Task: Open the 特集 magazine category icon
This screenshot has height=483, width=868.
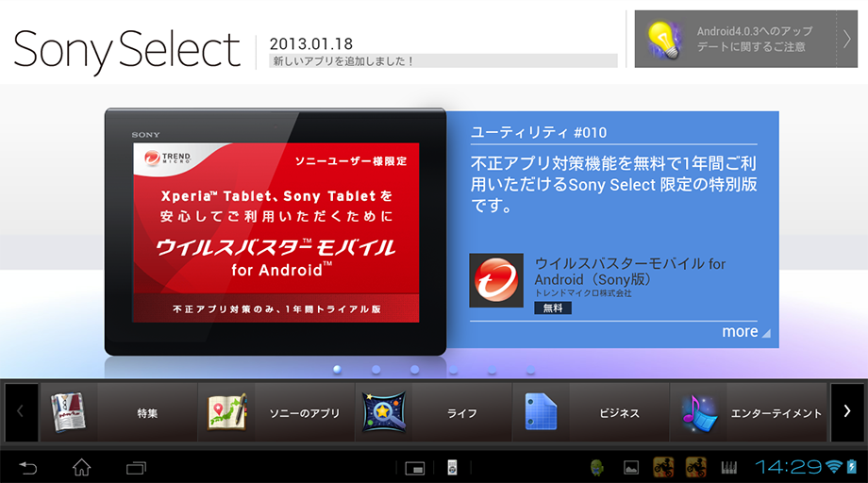Action: (68, 412)
